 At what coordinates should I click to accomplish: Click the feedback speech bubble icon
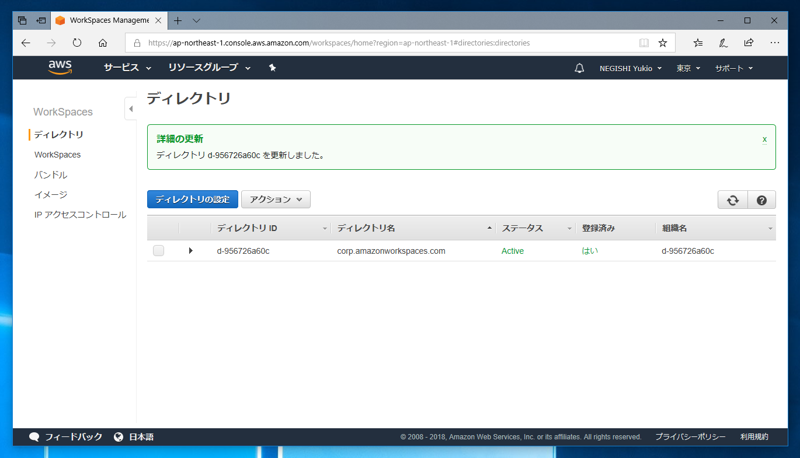(x=34, y=437)
